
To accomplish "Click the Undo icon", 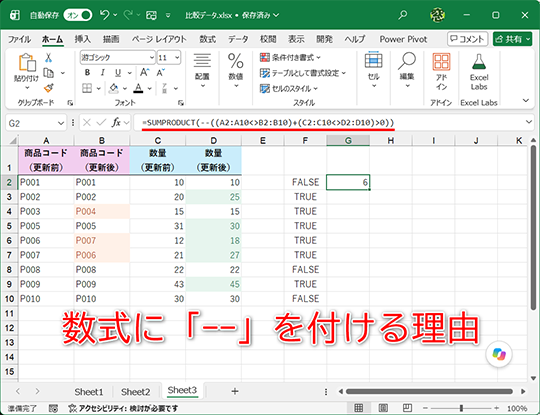I will [105, 15].
